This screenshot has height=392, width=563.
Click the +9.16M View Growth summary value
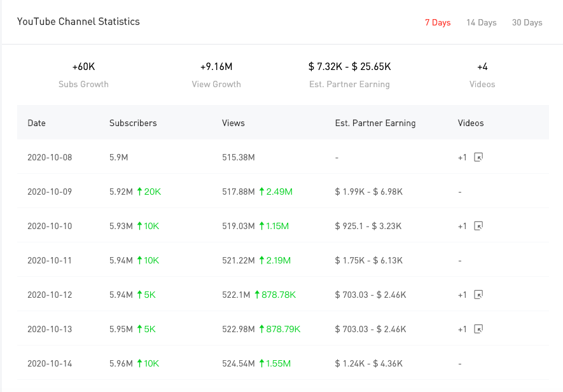pyautogui.click(x=216, y=67)
